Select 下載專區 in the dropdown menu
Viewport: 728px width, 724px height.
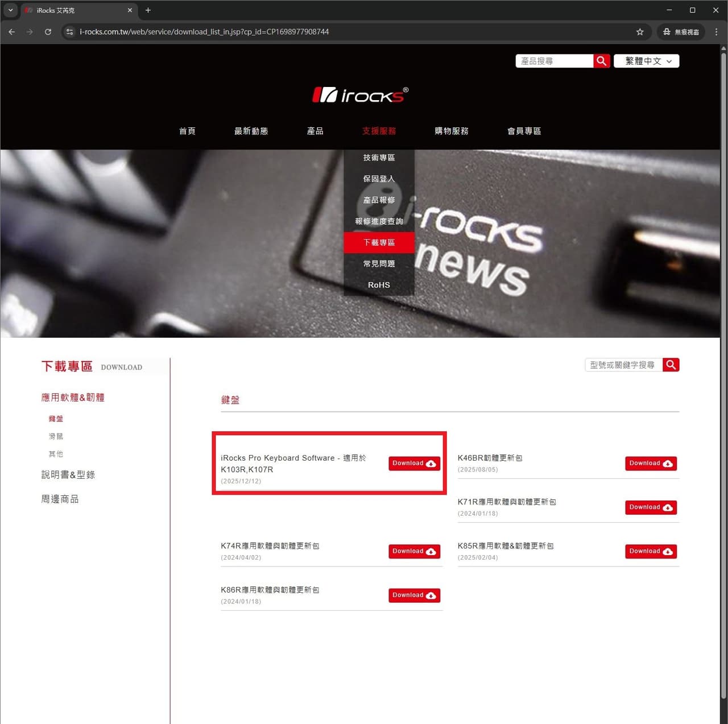pos(379,242)
